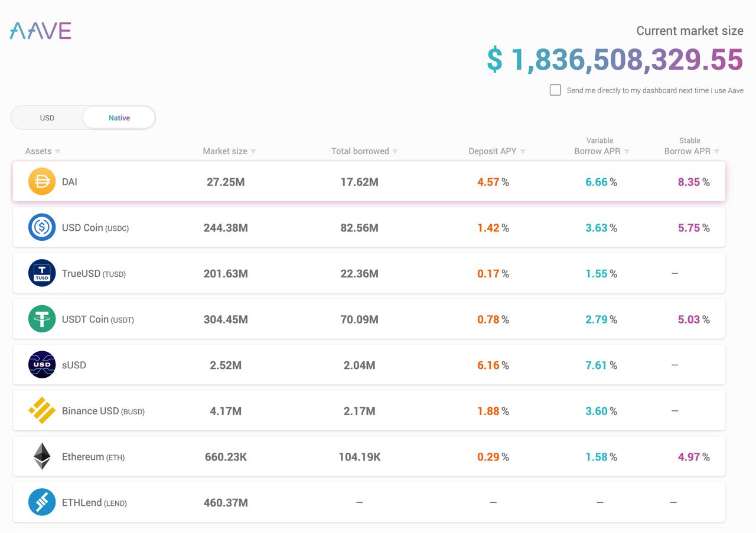Image resolution: width=756 pixels, height=533 pixels.
Task: Open the TrueUSD (TUSD) name
Action: [x=94, y=273]
